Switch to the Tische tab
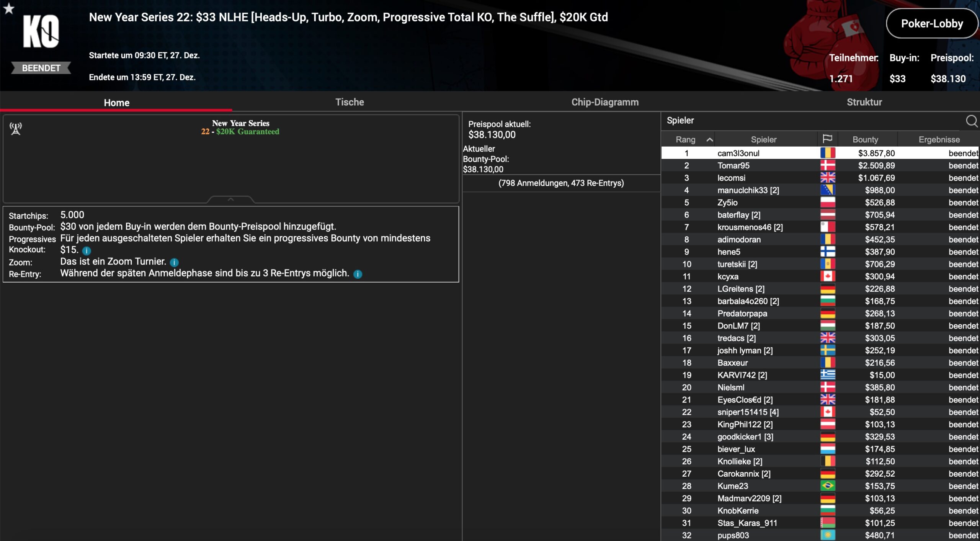Viewport: 980px width, 541px height. tap(349, 102)
